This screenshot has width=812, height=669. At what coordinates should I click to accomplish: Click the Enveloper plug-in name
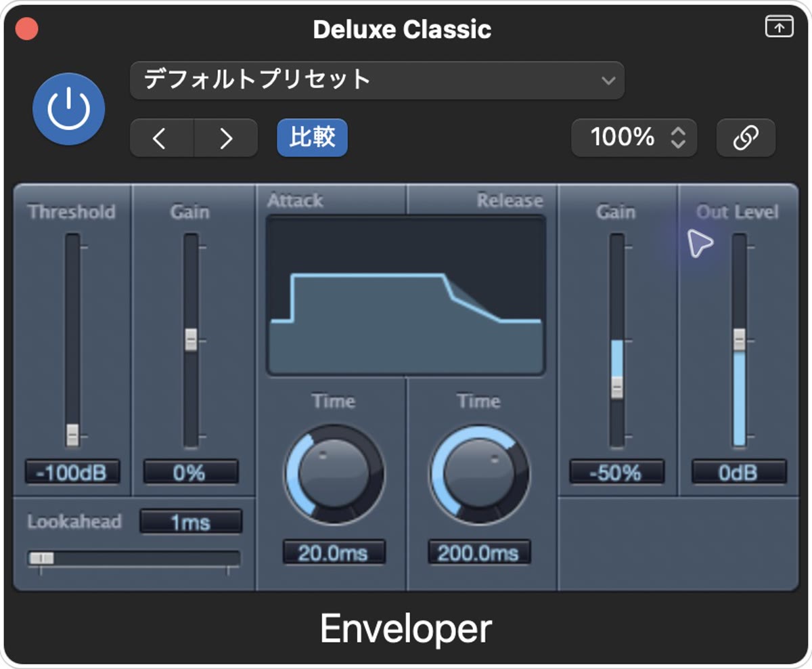tap(406, 629)
